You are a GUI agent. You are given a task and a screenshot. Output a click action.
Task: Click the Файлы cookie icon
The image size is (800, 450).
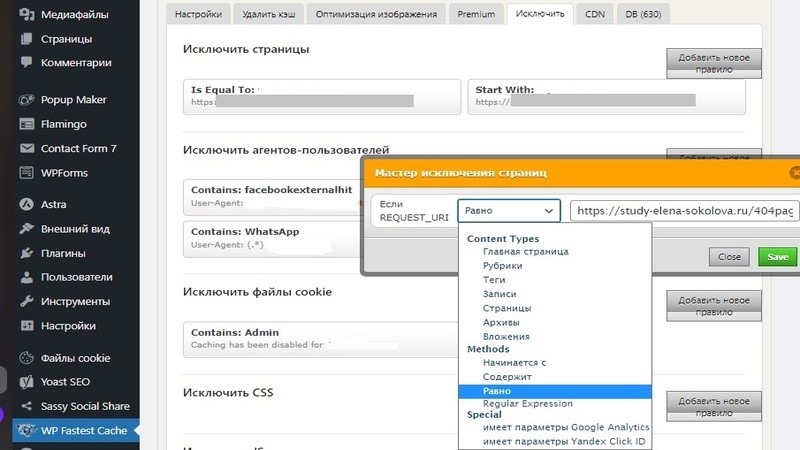pos(27,358)
